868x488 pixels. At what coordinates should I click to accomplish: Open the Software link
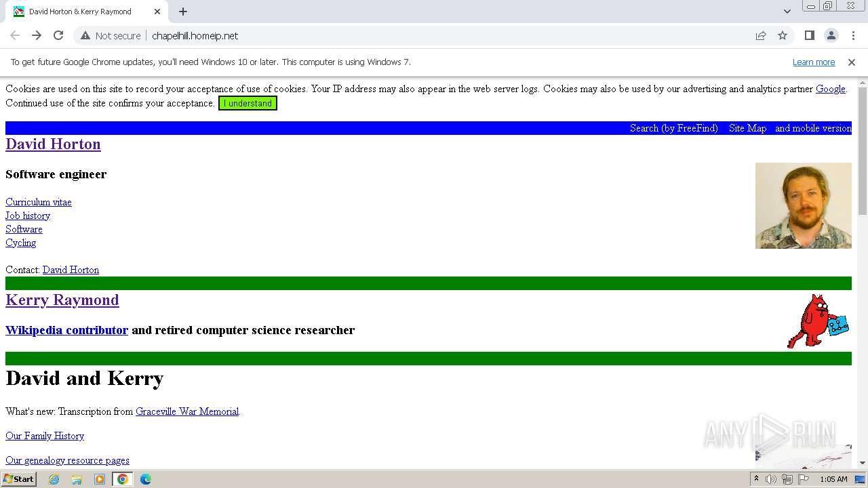(24, 229)
